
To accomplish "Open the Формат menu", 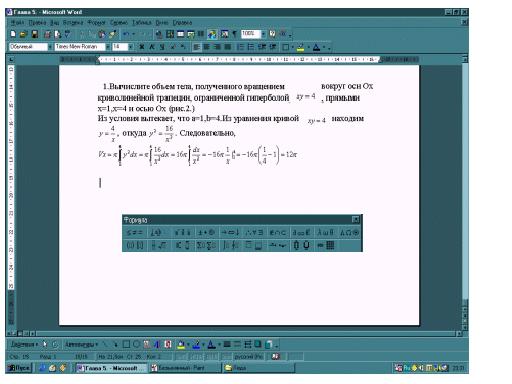I will click(96, 23).
